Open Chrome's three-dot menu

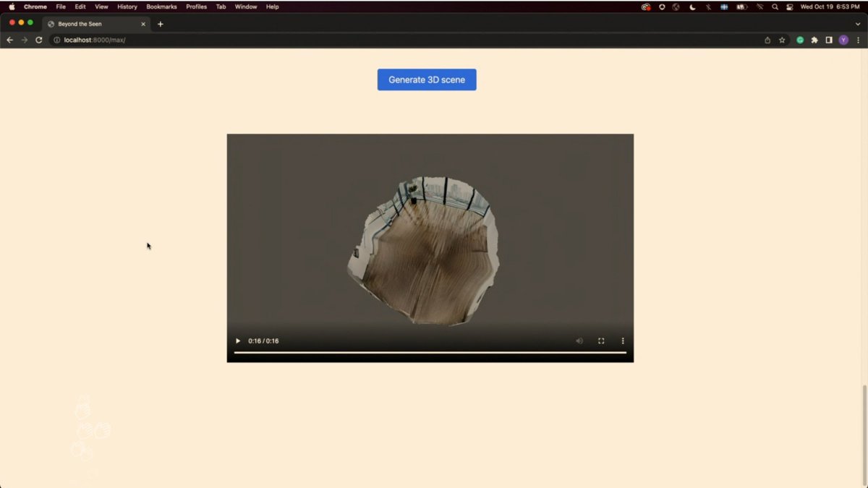pos(858,40)
